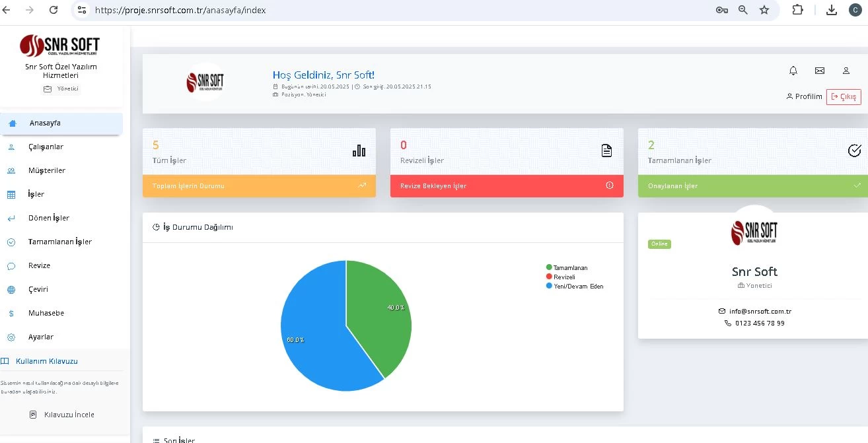This screenshot has height=443, width=868.
Task: Click the checkmark icon on the Tamamlanan İşler card
Action: [853, 151]
